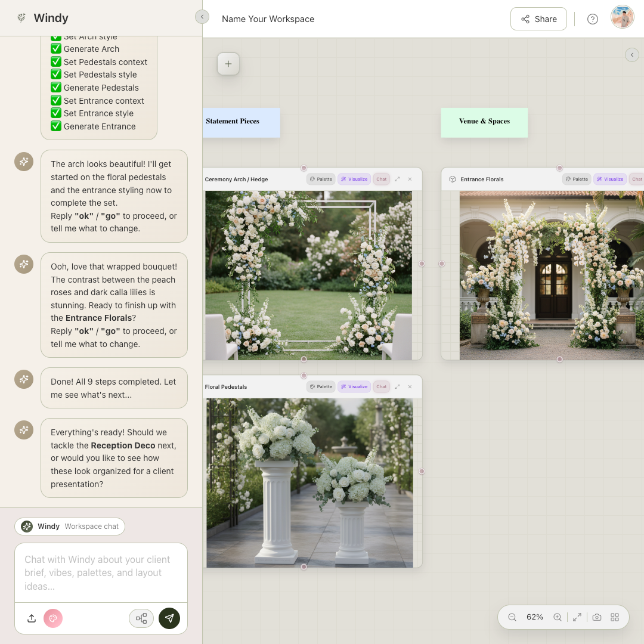Open the help question mark icon
This screenshot has height=644, width=644.
(593, 19)
